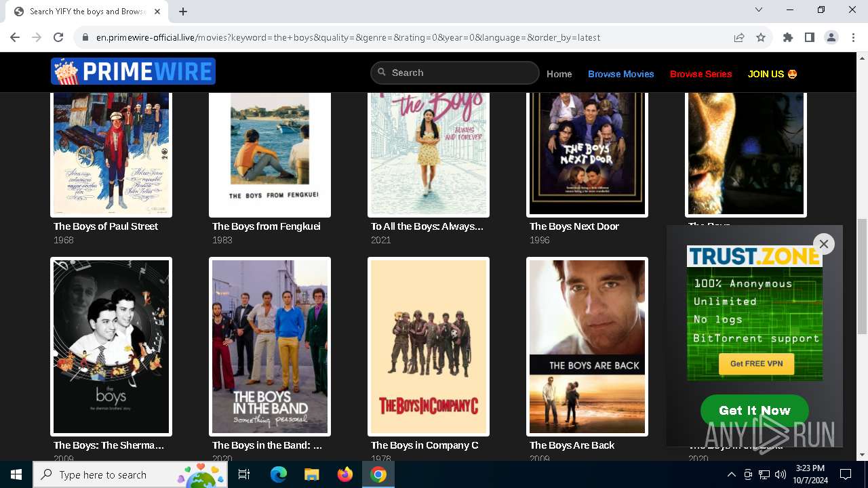Click the Windows taskbar search box

click(132, 474)
